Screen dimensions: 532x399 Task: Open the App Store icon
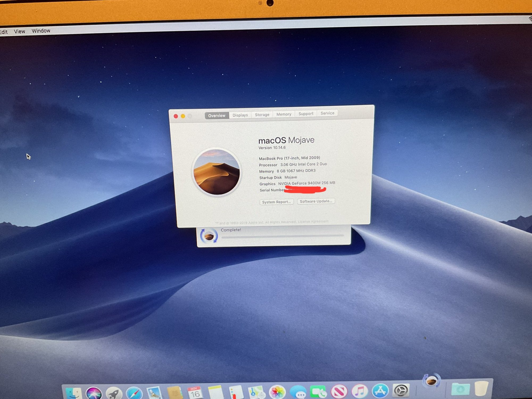[380, 391]
